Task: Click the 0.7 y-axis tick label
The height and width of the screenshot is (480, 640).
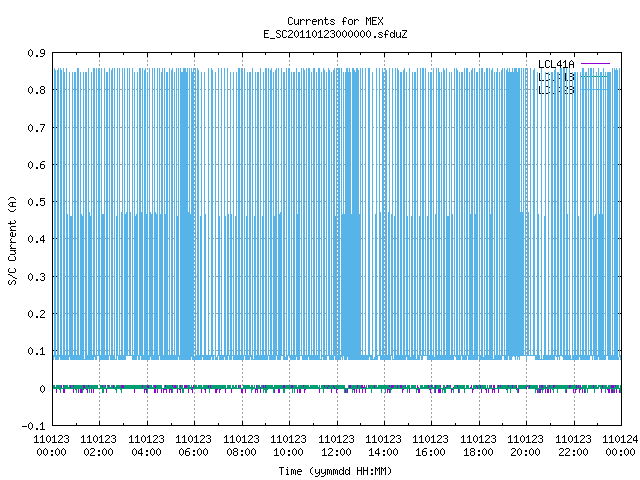Action: coord(36,128)
